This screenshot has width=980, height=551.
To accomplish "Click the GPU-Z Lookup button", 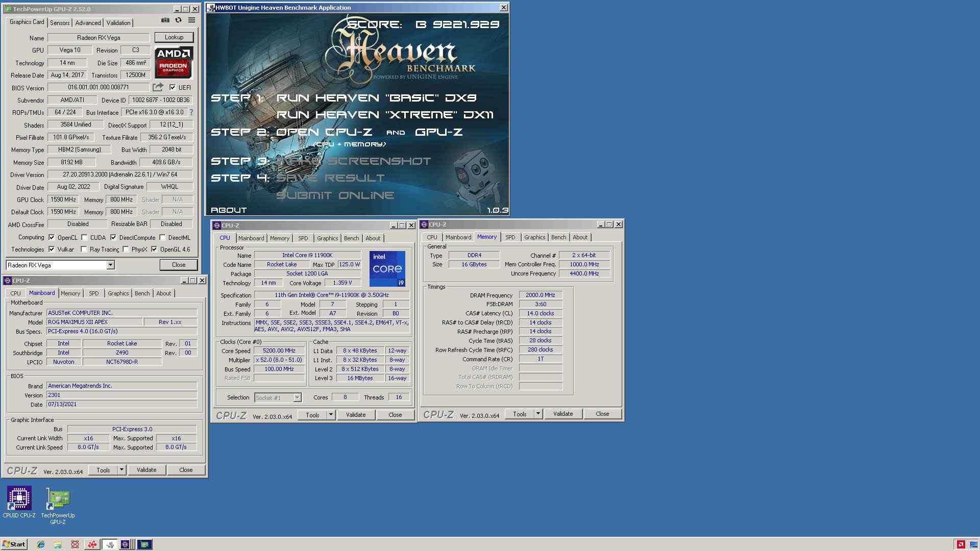I will coord(174,37).
